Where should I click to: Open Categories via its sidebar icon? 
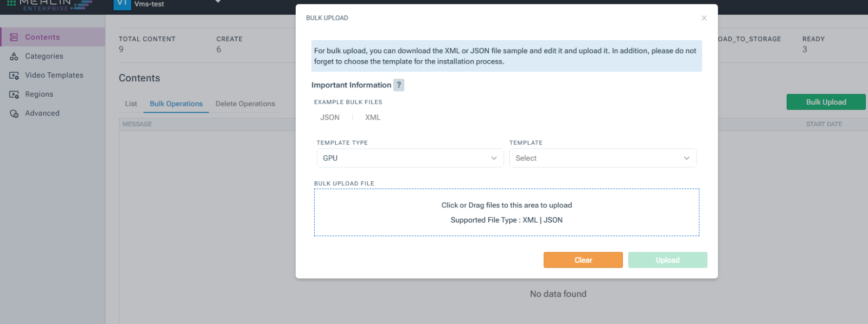point(14,56)
